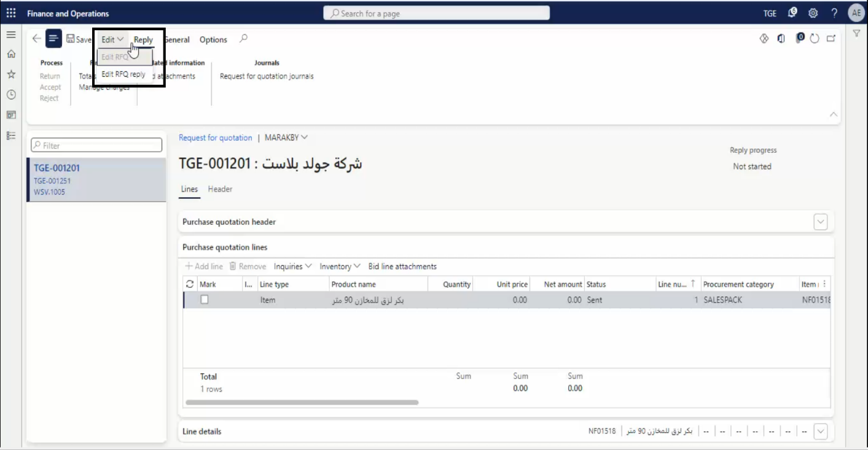
Task: Click the Manage charges action
Action: (104, 87)
